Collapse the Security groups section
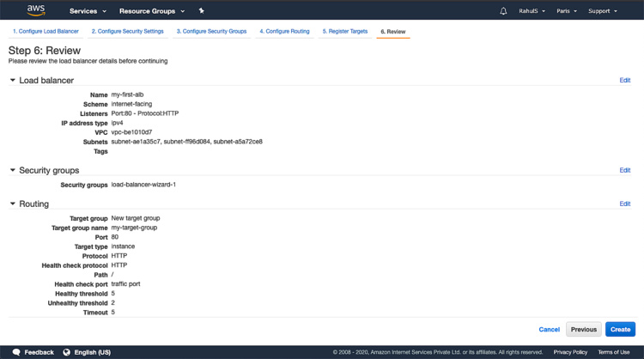 tap(13, 171)
